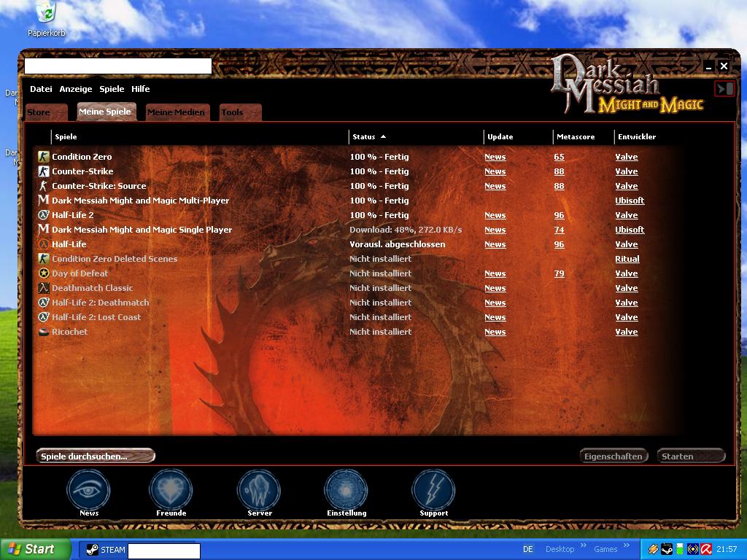The height and width of the screenshot is (560, 747).
Task: Click the white title field in Steam window
Action: click(x=118, y=66)
